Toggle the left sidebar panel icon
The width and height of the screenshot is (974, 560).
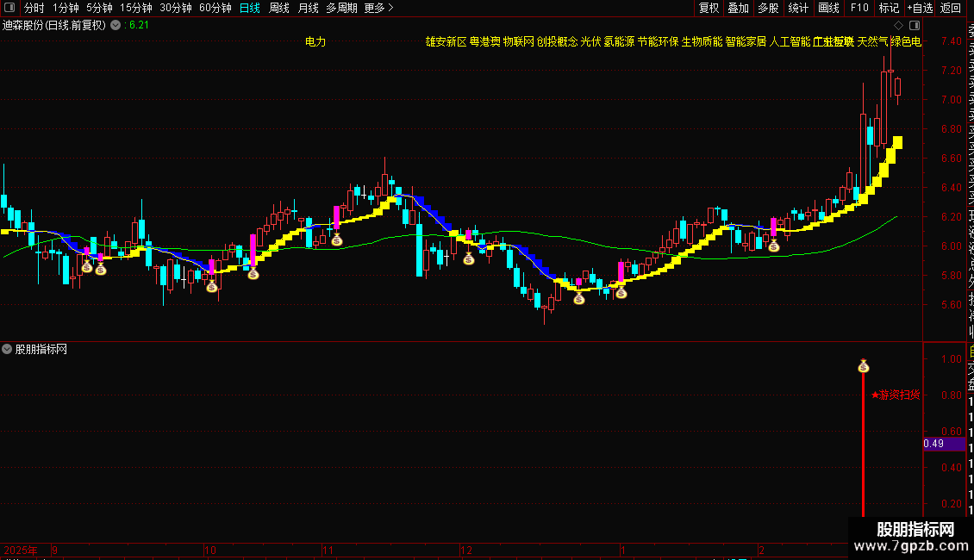coord(9,8)
